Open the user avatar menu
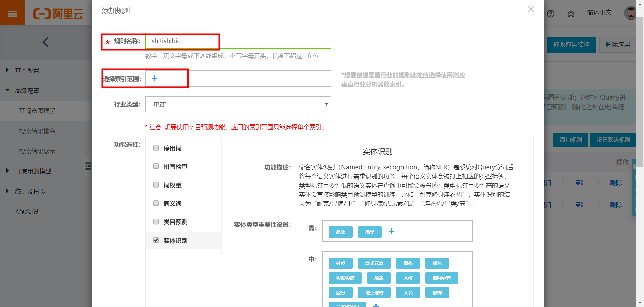This screenshot has width=644, height=307. click(630, 13)
